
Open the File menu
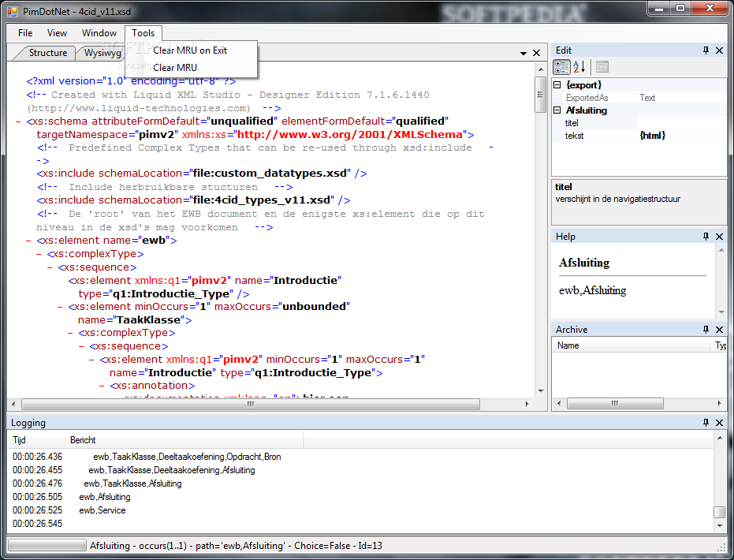tap(25, 33)
